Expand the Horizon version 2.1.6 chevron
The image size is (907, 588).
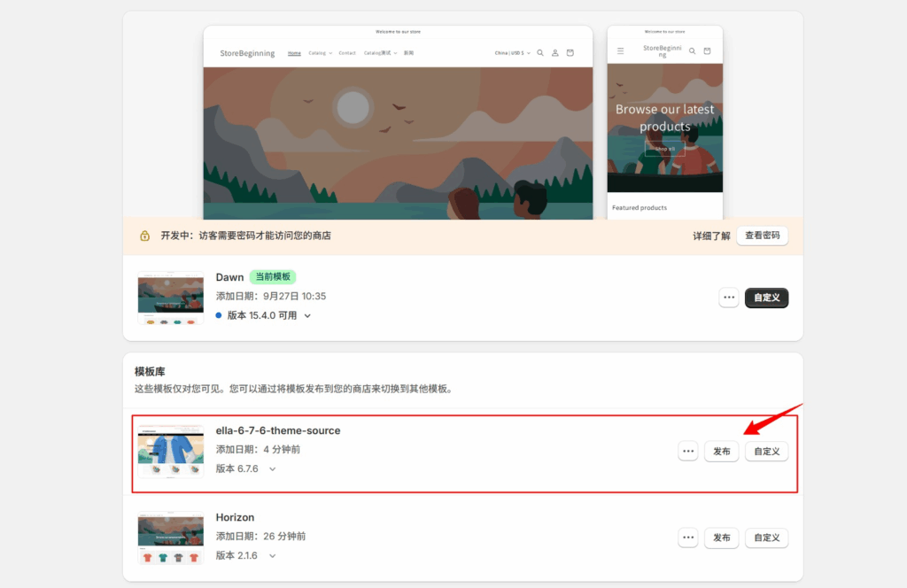[272, 556]
